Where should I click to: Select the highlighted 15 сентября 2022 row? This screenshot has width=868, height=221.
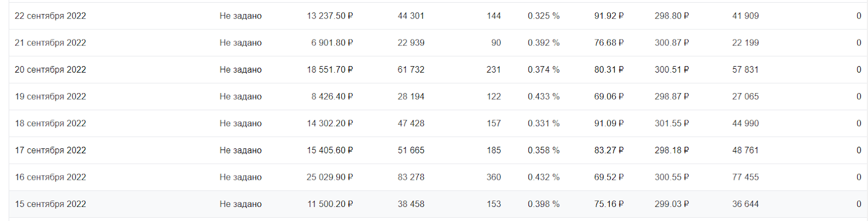click(x=438, y=204)
